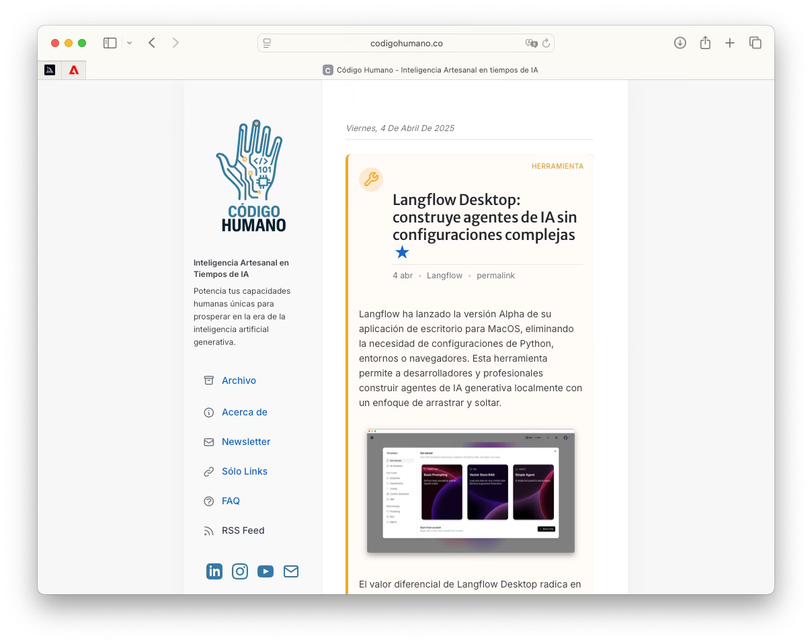Click the HERRAMIENTA category label
Viewport: 812px width, 644px height.
557,166
